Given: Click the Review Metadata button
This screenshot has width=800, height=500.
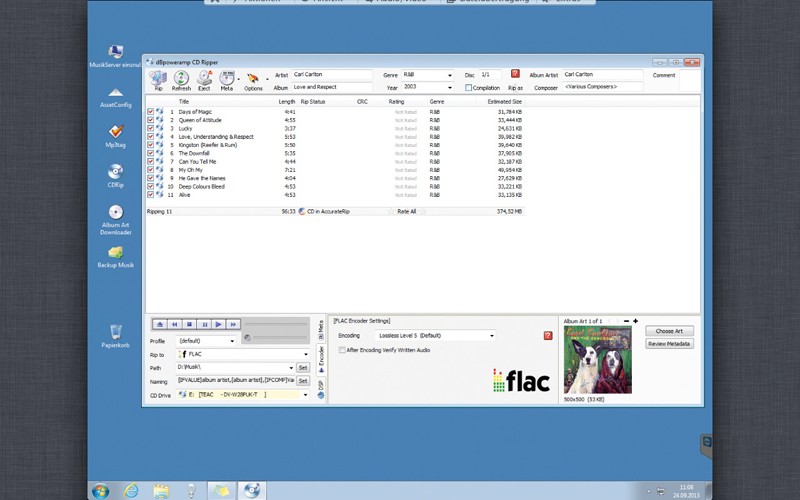Looking at the screenshot, I should click(x=669, y=344).
